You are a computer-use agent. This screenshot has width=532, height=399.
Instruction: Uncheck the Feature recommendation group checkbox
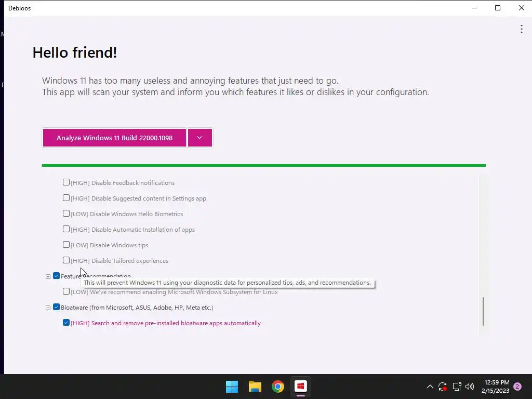coord(56,276)
